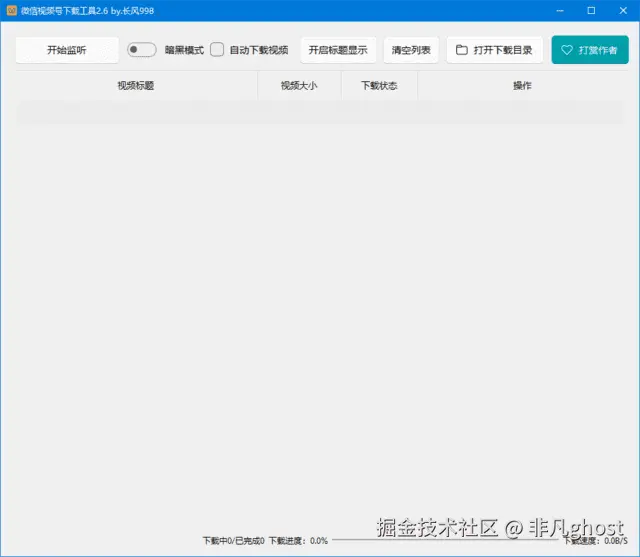The image size is (640, 557).
Task: Select the 下载状态 column header
Action: 379,85
